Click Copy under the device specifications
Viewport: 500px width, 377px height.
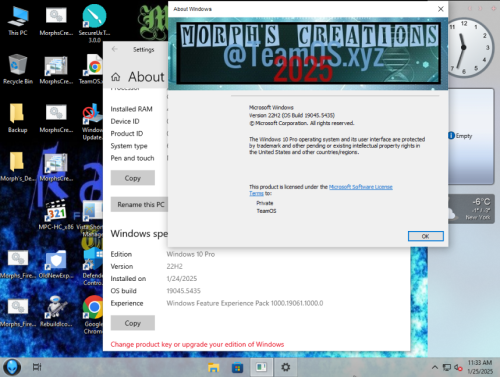coord(133,178)
